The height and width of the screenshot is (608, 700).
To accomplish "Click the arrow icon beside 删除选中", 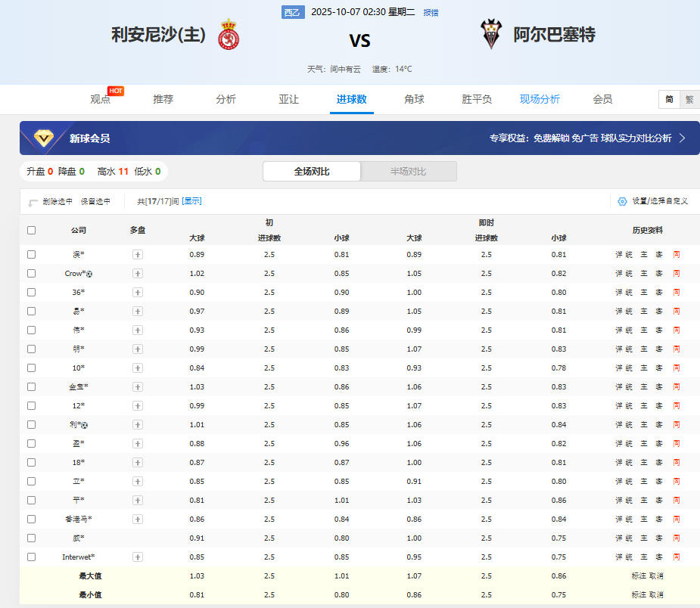I will point(33,202).
